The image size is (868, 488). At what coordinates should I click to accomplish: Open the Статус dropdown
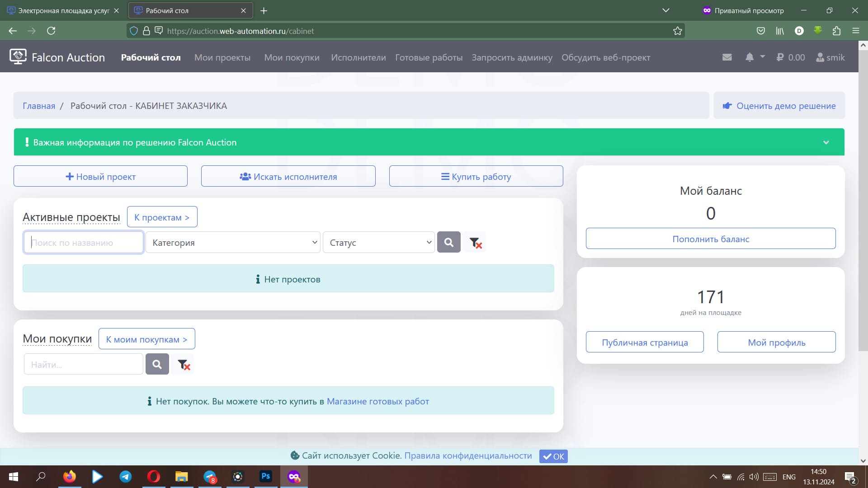coord(378,243)
